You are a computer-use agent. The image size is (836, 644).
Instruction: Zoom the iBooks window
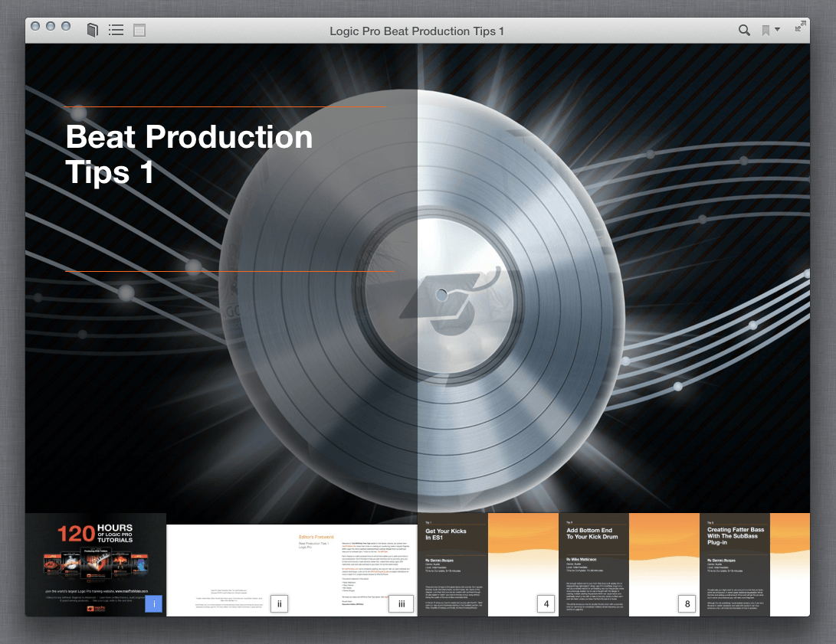(x=66, y=26)
